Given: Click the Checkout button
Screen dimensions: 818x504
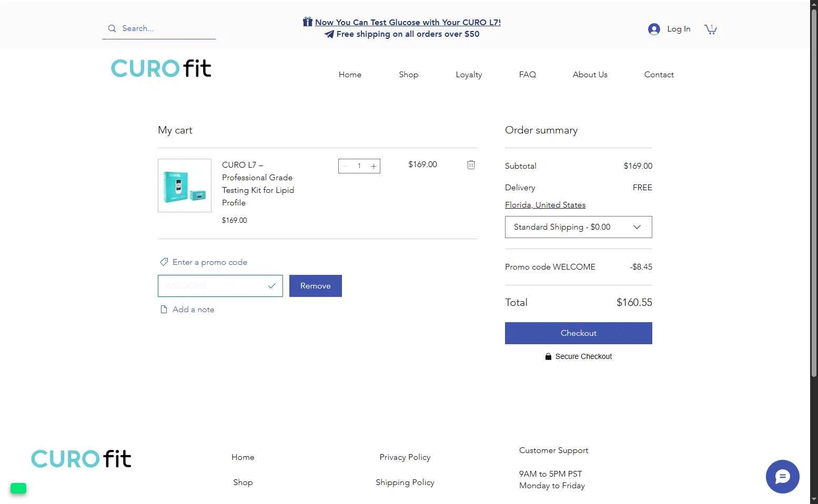Looking at the screenshot, I should coord(579,333).
